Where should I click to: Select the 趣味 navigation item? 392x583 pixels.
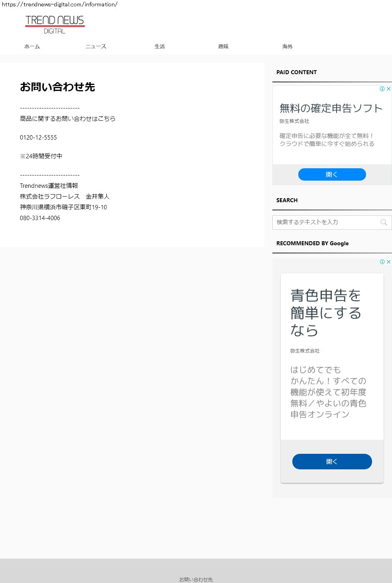coord(223,47)
